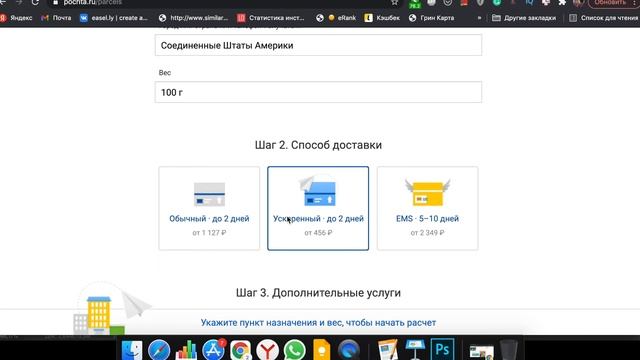The height and width of the screenshot is (360, 640).
Task: Launch Safari from the dock
Action: coord(159,350)
